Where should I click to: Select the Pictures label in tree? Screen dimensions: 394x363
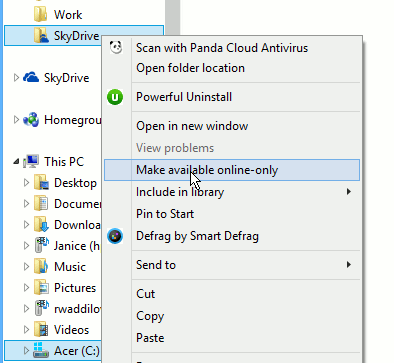pyautogui.click(x=75, y=288)
